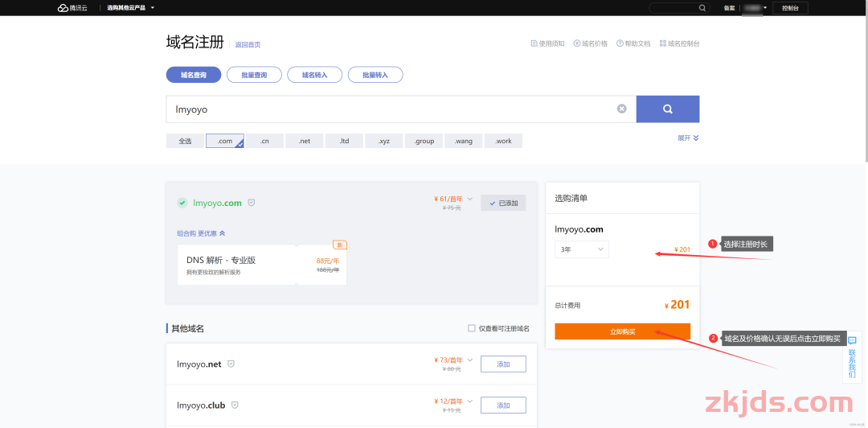Clear the domain search field text
Image resolution: width=868 pixels, height=428 pixels.
(621, 109)
